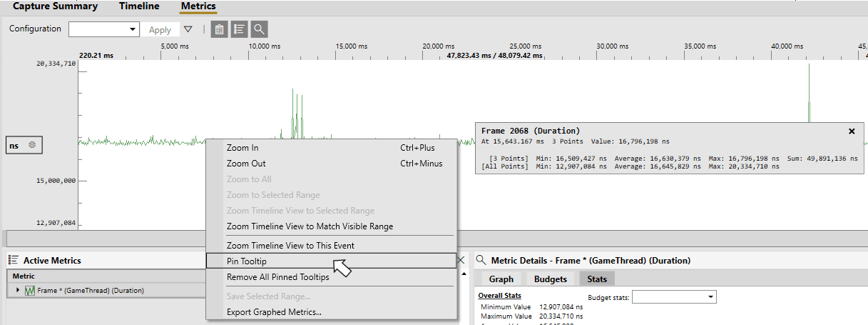Open the Budget stats dropdown

click(674, 297)
